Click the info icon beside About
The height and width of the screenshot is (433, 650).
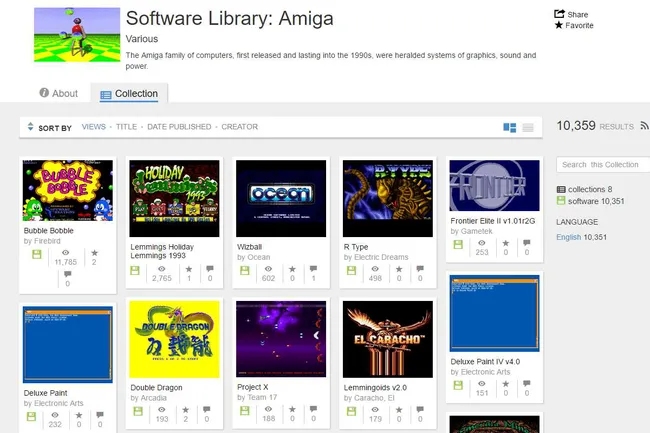(44, 92)
